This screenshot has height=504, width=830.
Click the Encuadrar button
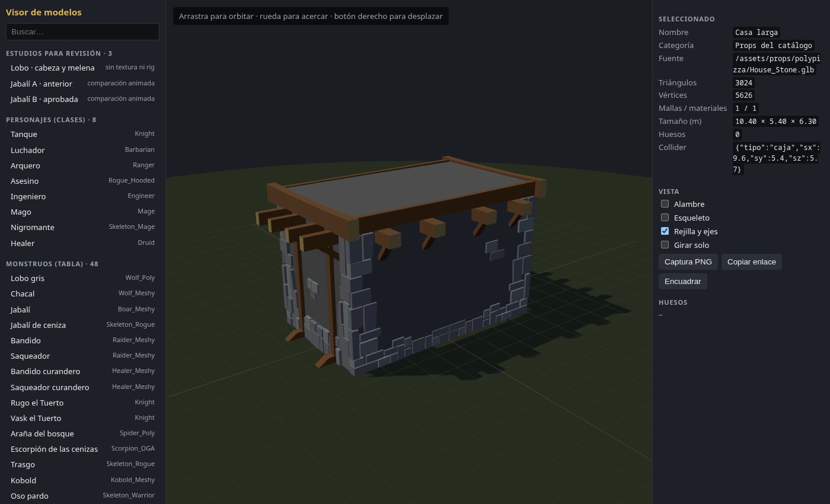click(683, 281)
